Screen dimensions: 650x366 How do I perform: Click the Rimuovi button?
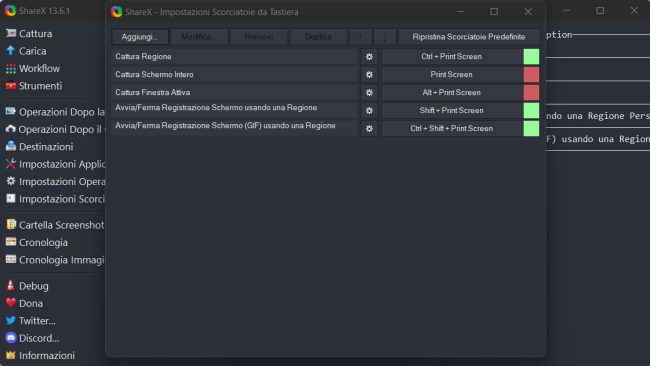259,37
